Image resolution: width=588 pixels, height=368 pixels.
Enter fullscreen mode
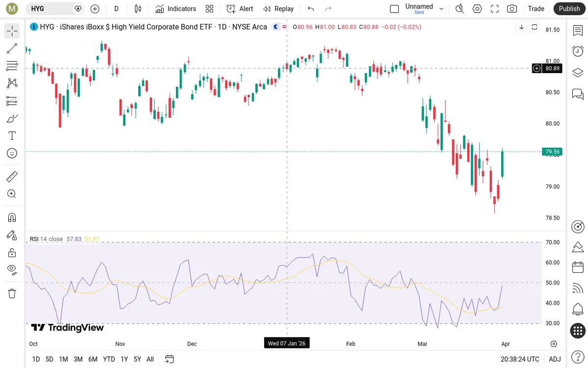pos(495,9)
